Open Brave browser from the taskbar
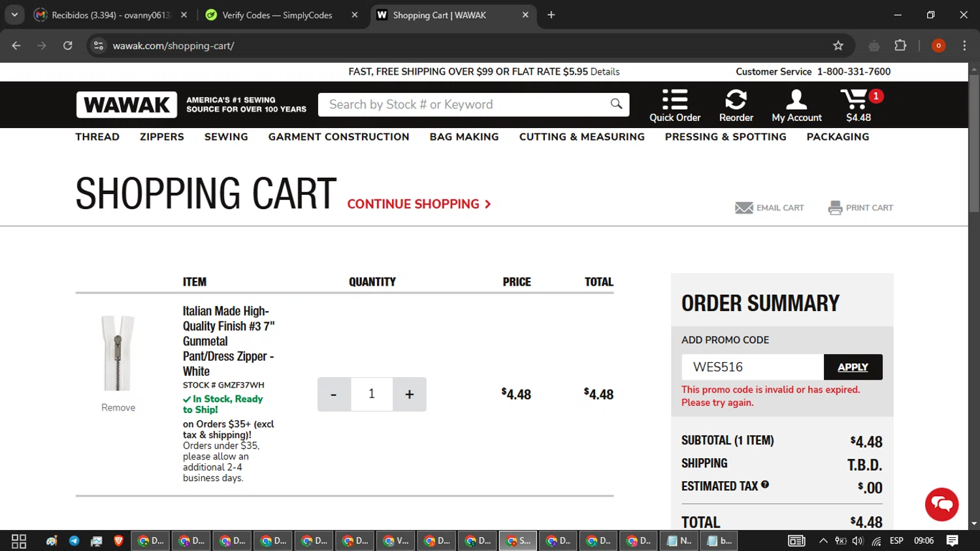This screenshot has height=551, width=980. [x=118, y=541]
